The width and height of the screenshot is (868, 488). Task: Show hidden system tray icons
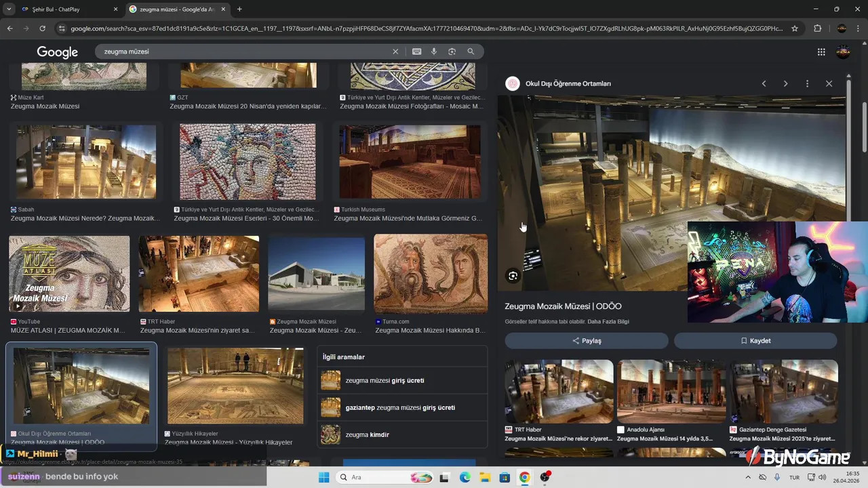tap(748, 477)
